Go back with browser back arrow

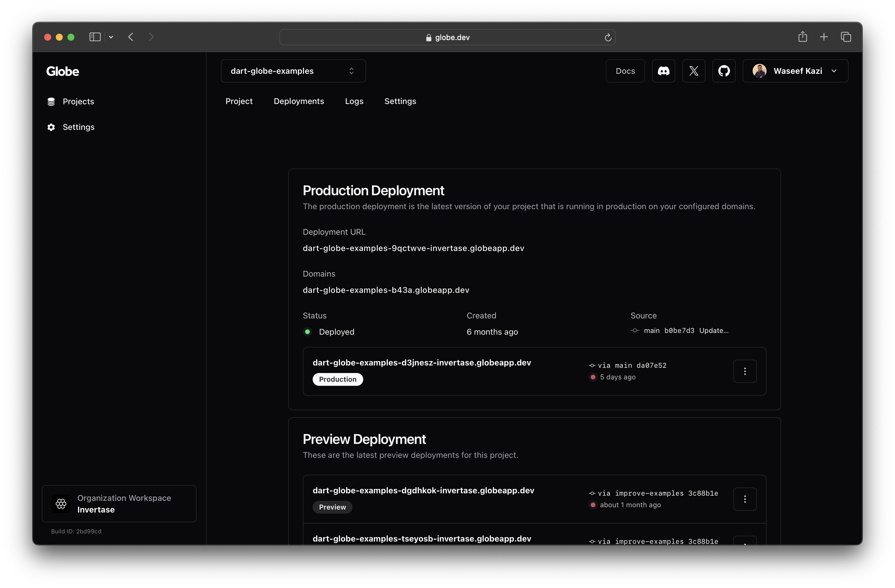pos(130,37)
